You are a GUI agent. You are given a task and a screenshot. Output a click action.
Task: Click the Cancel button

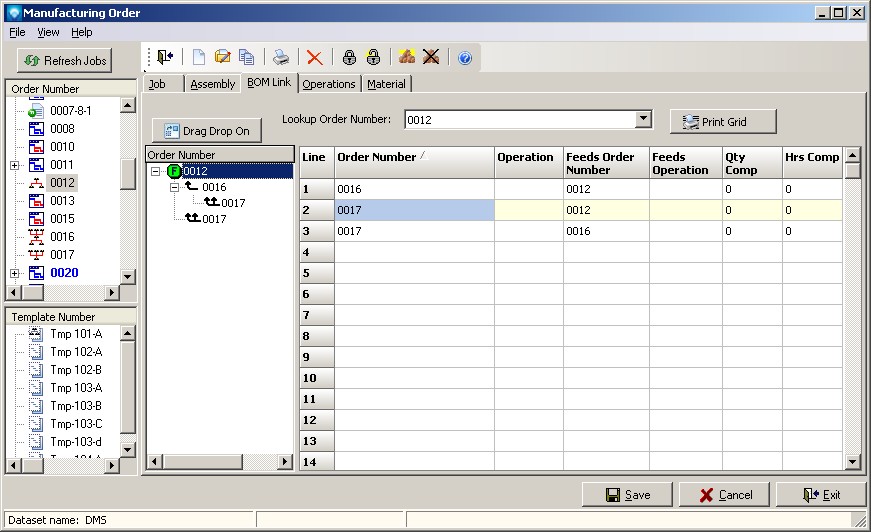pos(724,495)
